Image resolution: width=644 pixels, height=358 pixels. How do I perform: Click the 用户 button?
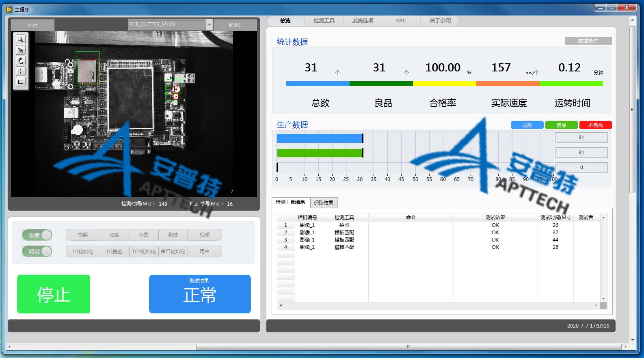point(205,251)
